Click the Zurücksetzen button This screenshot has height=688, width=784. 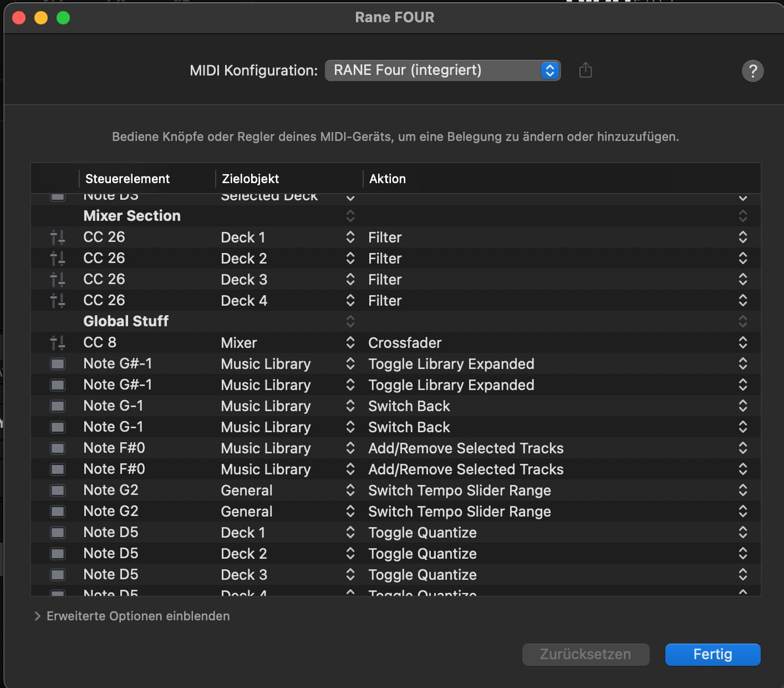coord(586,654)
